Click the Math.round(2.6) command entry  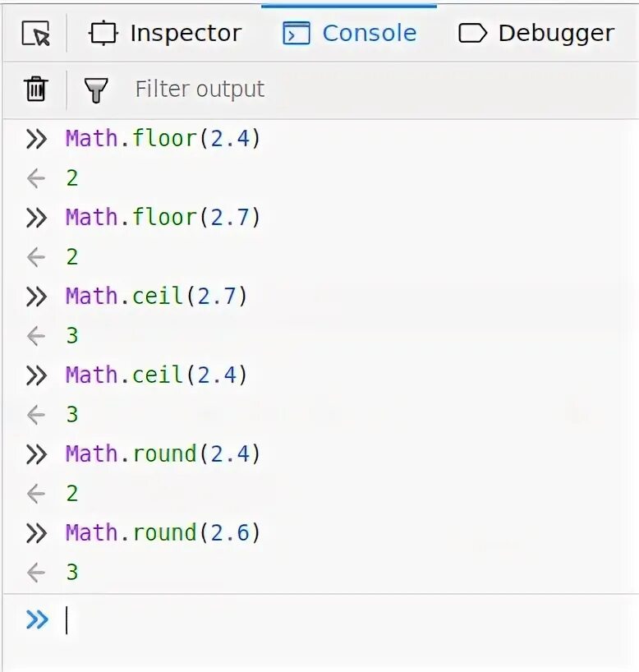coord(163,533)
